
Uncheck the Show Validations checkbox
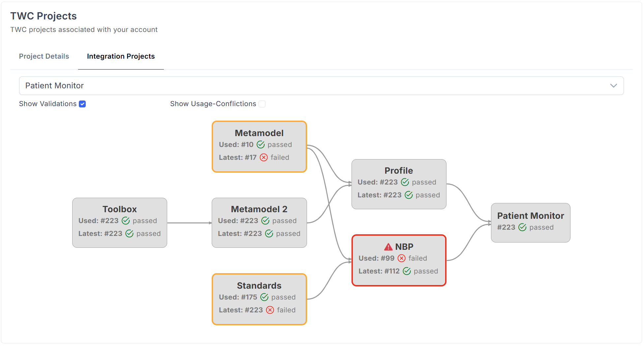[x=82, y=104]
